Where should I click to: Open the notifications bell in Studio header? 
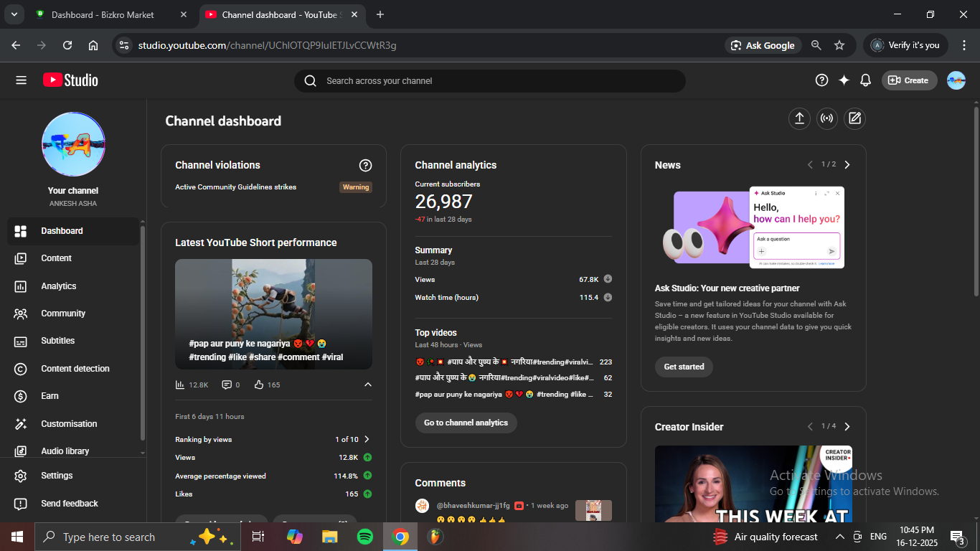click(x=865, y=80)
